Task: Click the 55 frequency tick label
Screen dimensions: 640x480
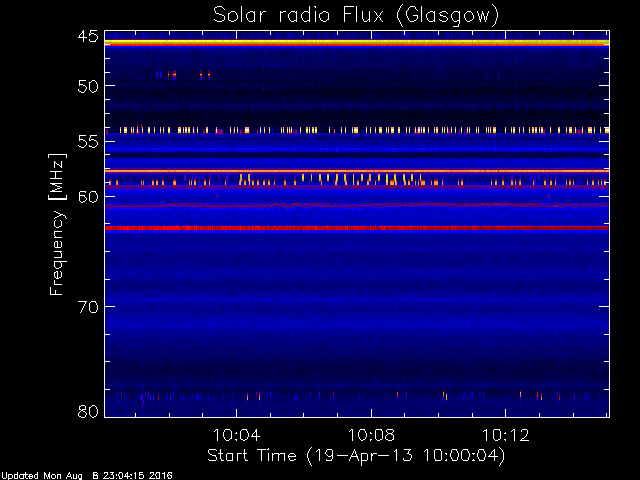Action: coord(88,142)
